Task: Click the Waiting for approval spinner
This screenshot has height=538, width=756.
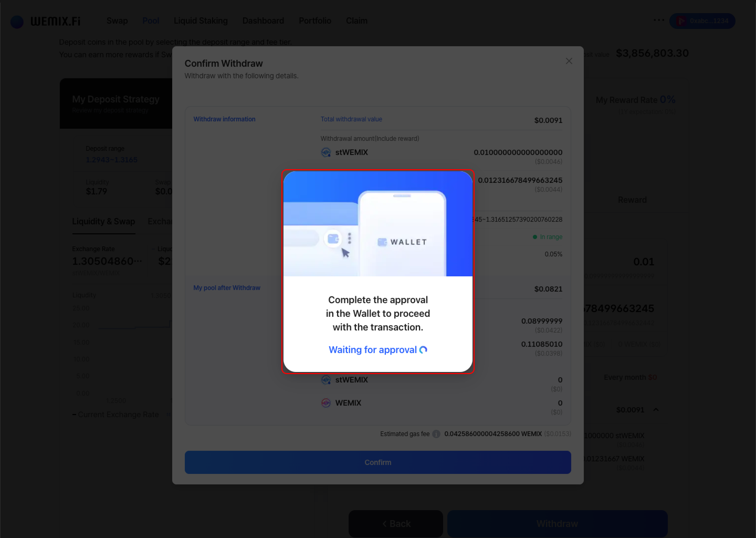Action: [x=423, y=350]
